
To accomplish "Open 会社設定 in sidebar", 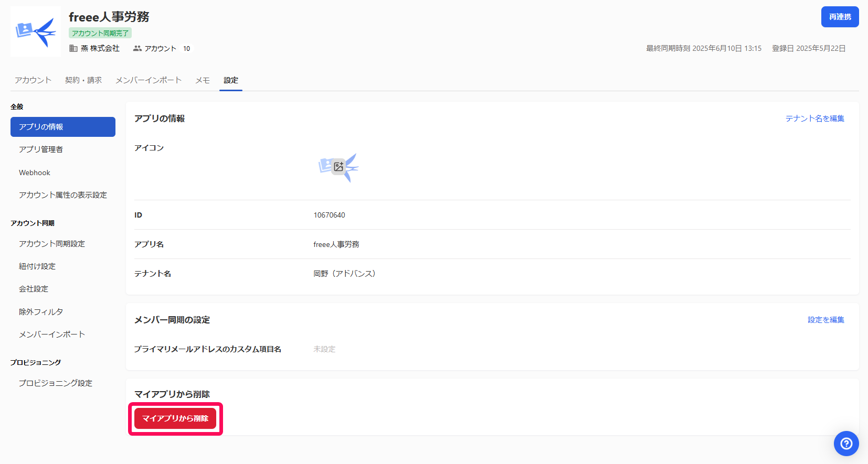I will click(x=63, y=289).
